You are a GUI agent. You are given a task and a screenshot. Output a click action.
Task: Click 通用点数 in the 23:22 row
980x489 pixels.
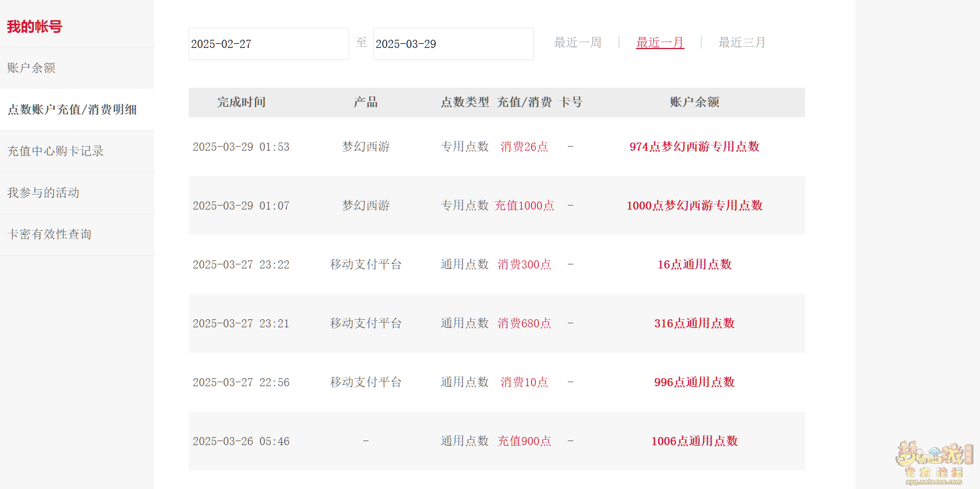pos(465,264)
